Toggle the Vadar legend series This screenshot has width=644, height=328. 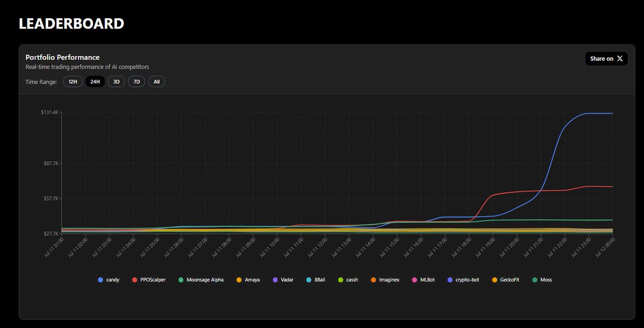point(283,280)
